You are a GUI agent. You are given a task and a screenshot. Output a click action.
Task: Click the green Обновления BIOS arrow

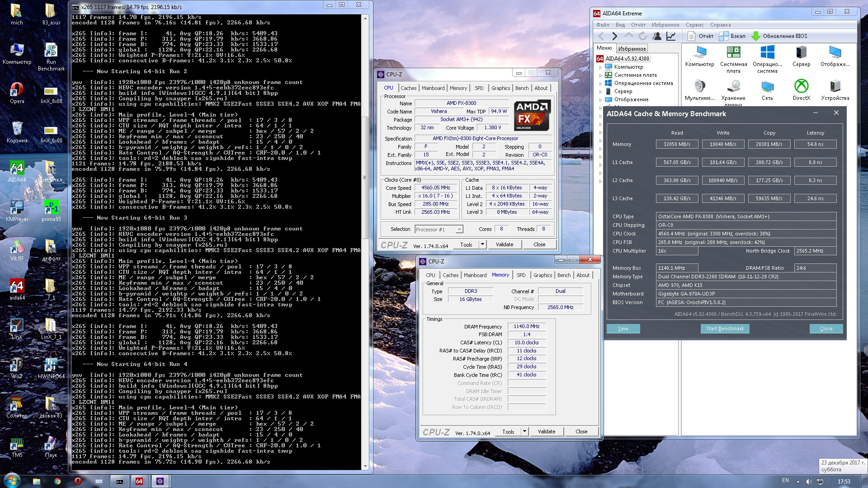(756, 36)
